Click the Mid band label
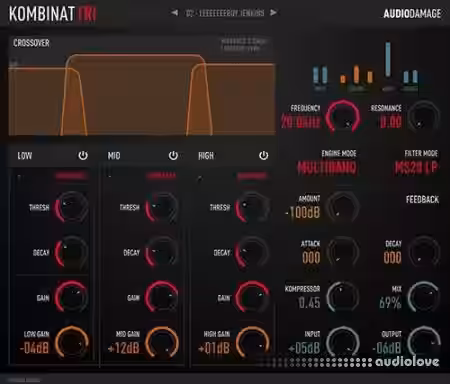The image size is (450, 384). [x=114, y=156]
